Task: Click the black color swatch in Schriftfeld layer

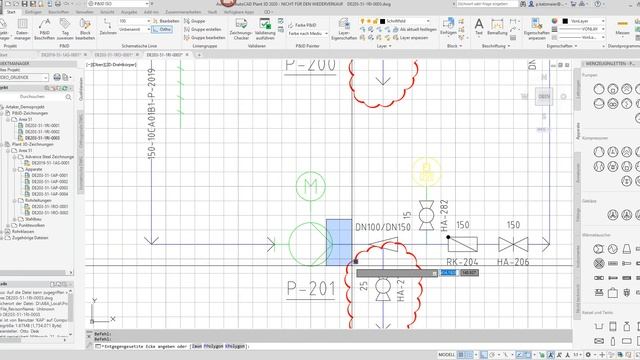Action: [x=382, y=21]
